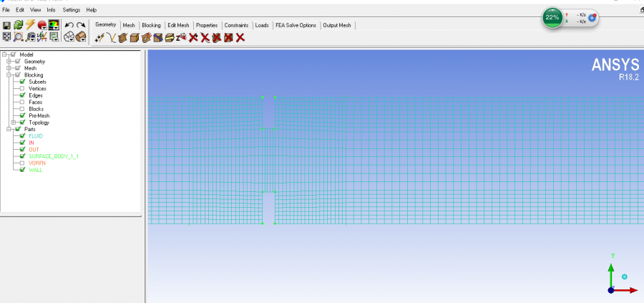Screen dimensions: 644x303
Task: Enable the Faces checkbox
Action: click(x=22, y=102)
